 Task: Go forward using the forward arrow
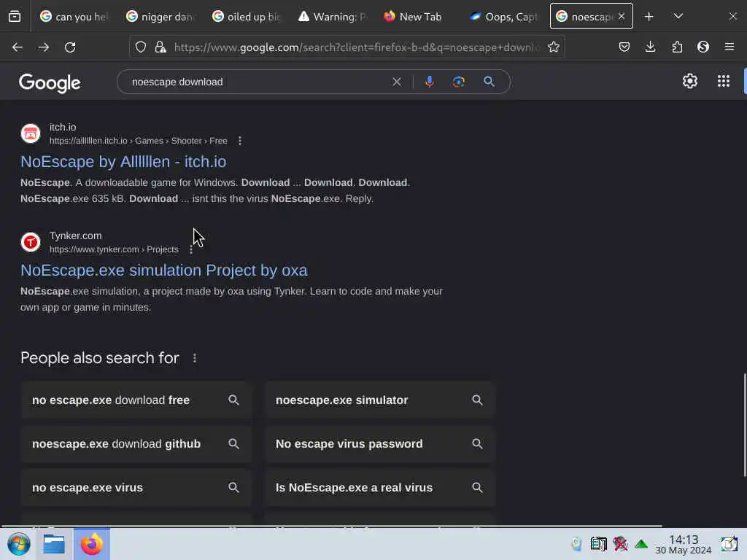click(43, 47)
